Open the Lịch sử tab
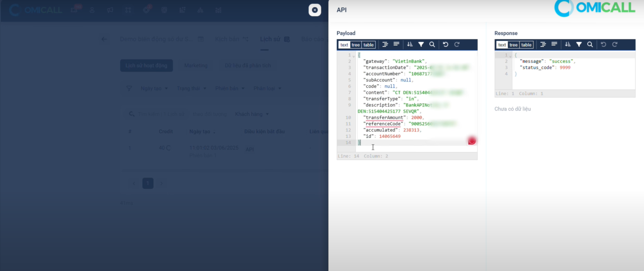The height and width of the screenshot is (271, 644). (x=275, y=39)
